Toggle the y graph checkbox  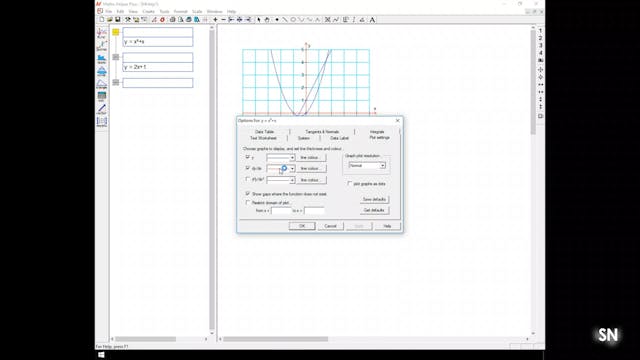(x=248, y=157)
